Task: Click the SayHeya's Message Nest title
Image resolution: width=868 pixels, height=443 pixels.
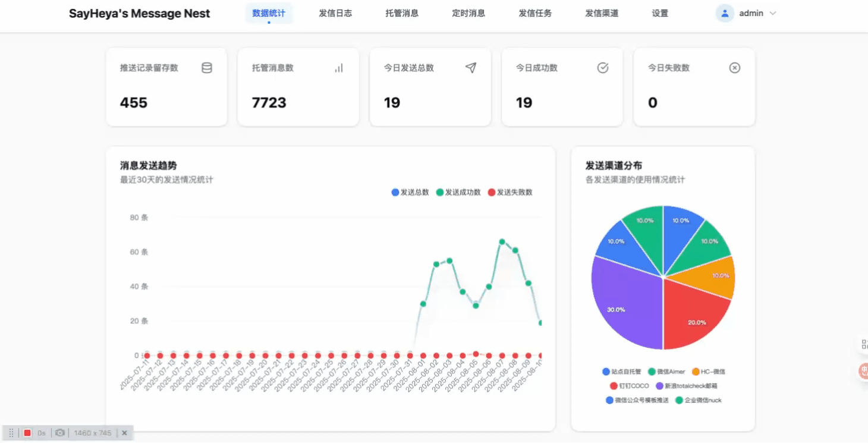Action: pos(139,13)
